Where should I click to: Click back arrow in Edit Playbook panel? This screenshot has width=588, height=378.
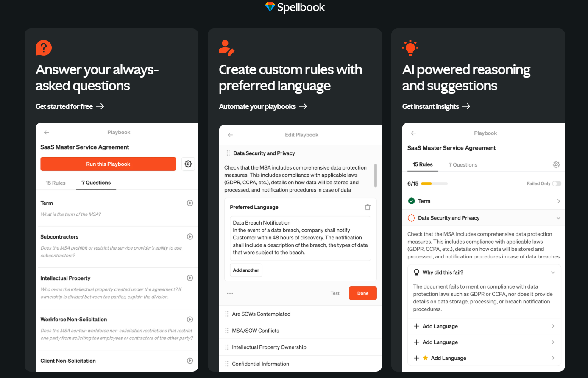click(x=230, y=135)
